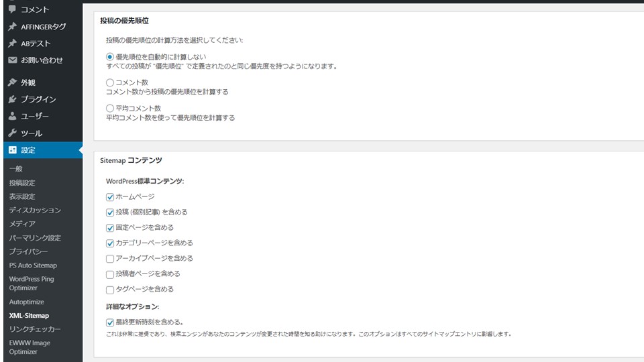
Task: Click the WordPress標準コンテンツ label
Action: (x=145, y=181)
